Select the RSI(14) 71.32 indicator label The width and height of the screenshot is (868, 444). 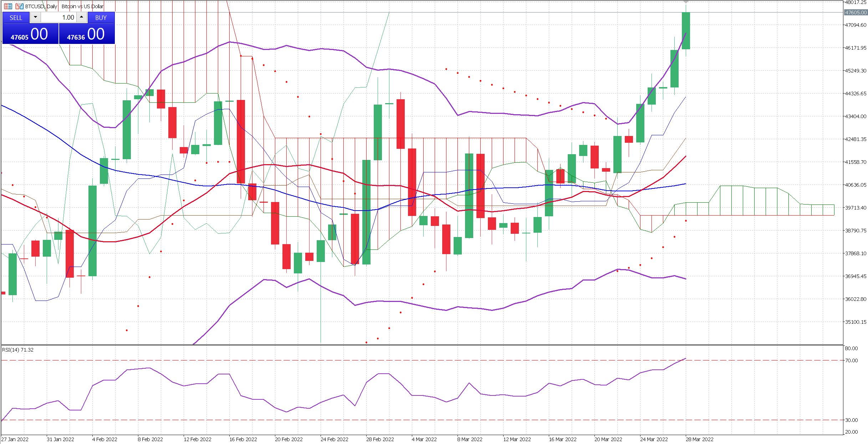click(x=18, y=350)
